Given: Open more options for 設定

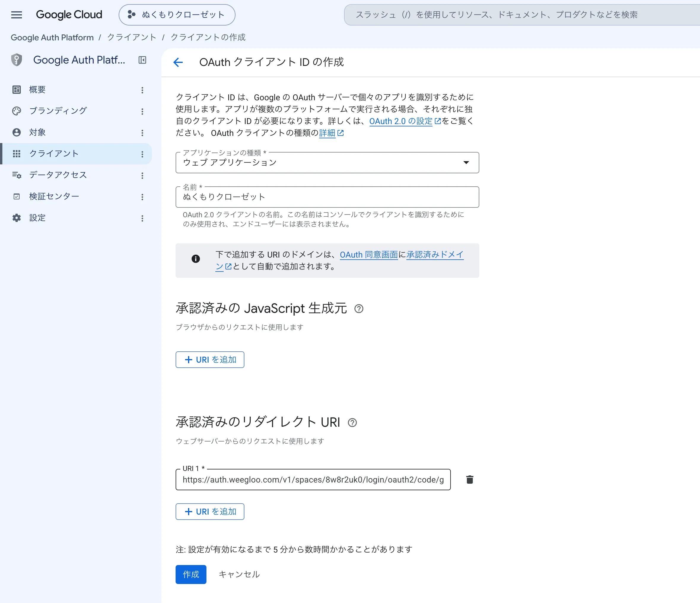Looking at the screenshot, I should [142, 218].
